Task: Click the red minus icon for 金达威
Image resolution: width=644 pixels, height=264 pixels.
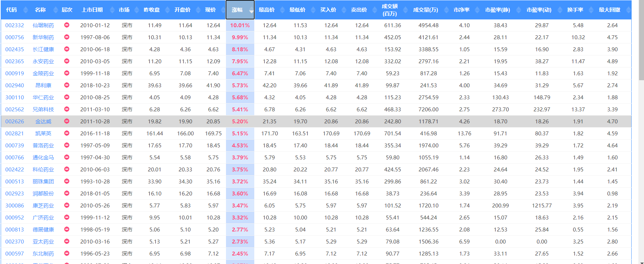Action: coord(66,121)
